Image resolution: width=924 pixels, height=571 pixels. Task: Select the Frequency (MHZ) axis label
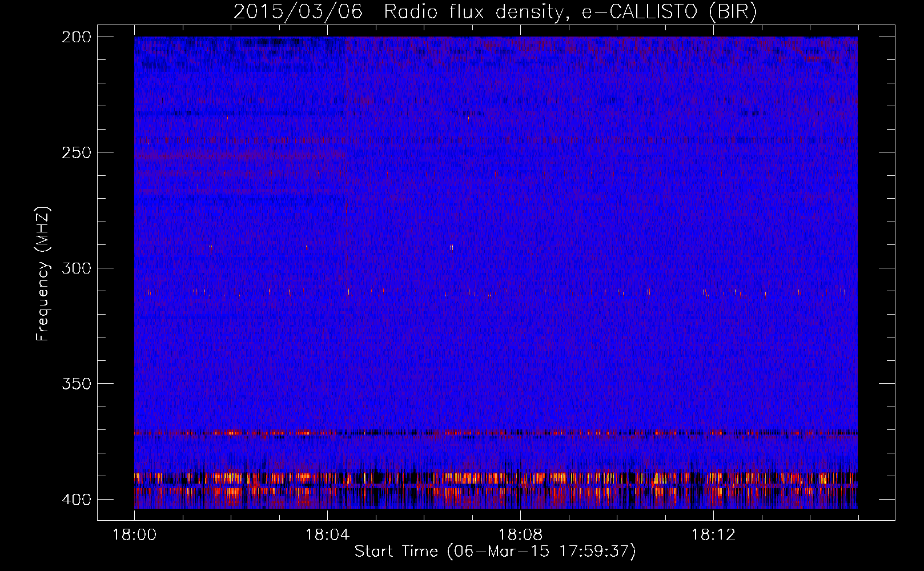point(43,274)
